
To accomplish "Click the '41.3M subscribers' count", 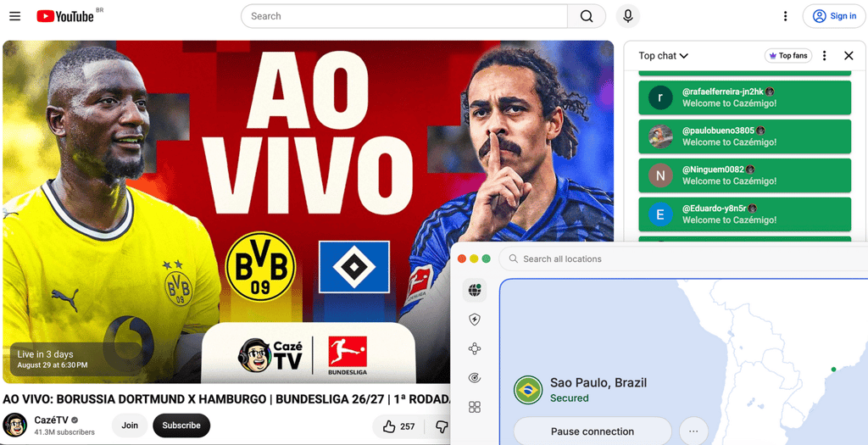I will tap(64, 432).
